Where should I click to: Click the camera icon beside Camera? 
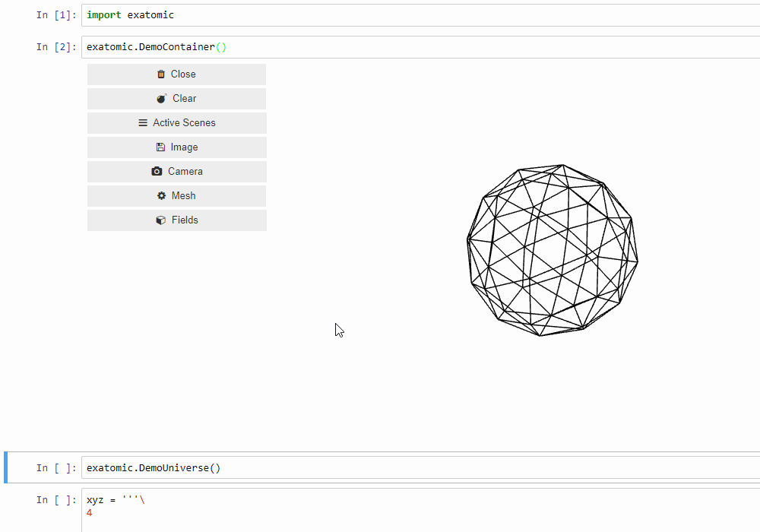[x=157, y=172]
